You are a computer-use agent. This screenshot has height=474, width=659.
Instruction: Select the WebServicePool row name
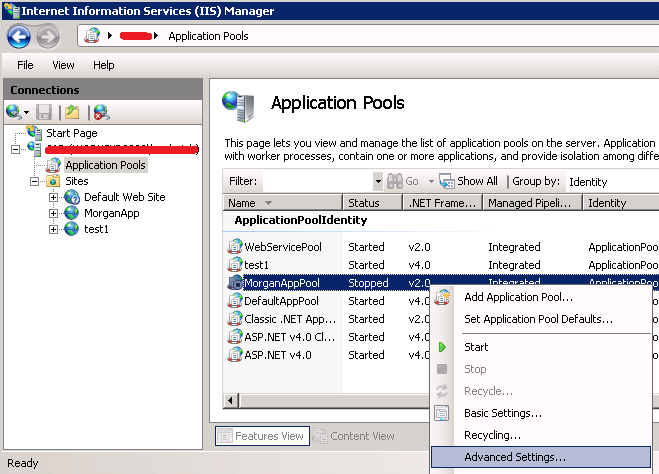click(283, 247)
